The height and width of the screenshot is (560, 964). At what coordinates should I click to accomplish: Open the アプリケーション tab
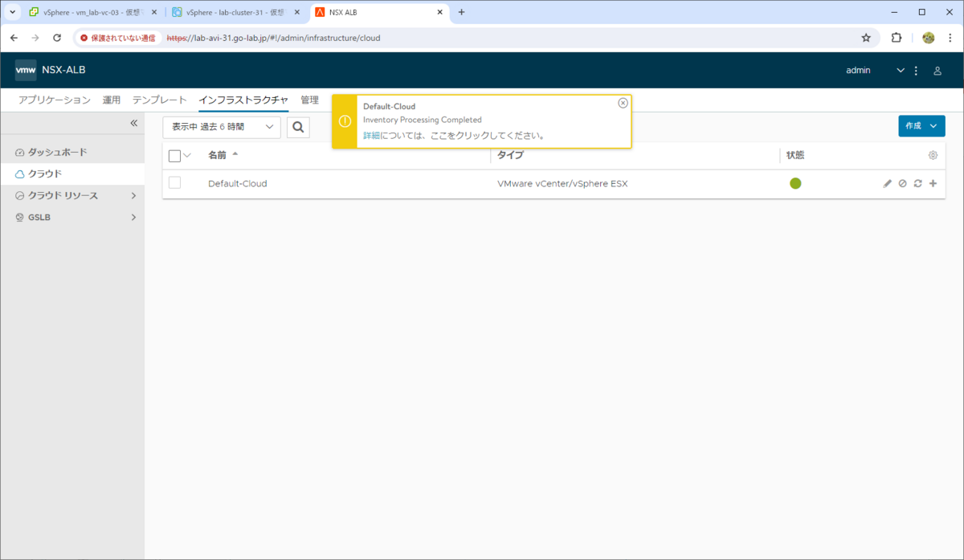[55, 100]
